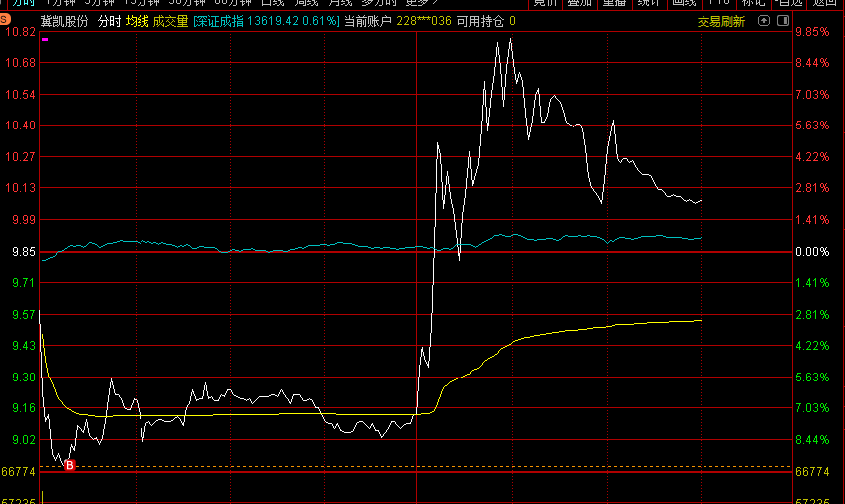Select the white 分时 legend label
845x504 pixels.
pos(109,22)
